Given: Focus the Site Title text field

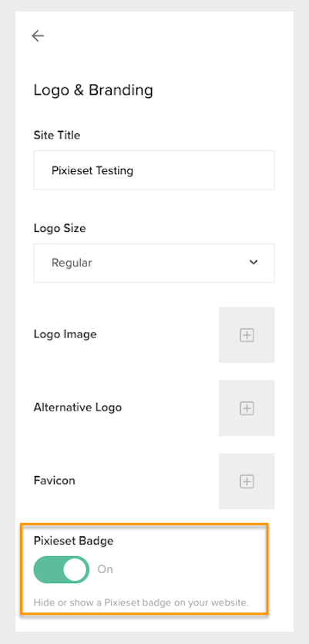Looking at the screenshot, I should pos(154,170).
